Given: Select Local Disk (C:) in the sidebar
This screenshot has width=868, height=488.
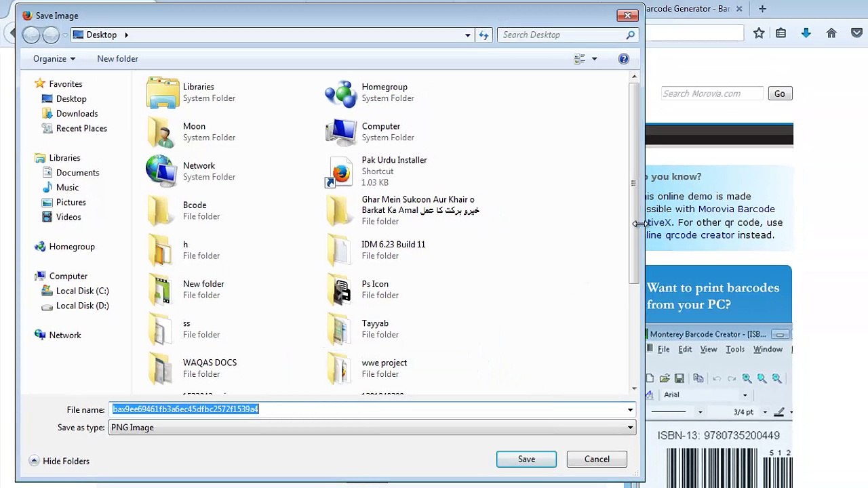Looking at the screenshot, I should (x=75, y=291).
